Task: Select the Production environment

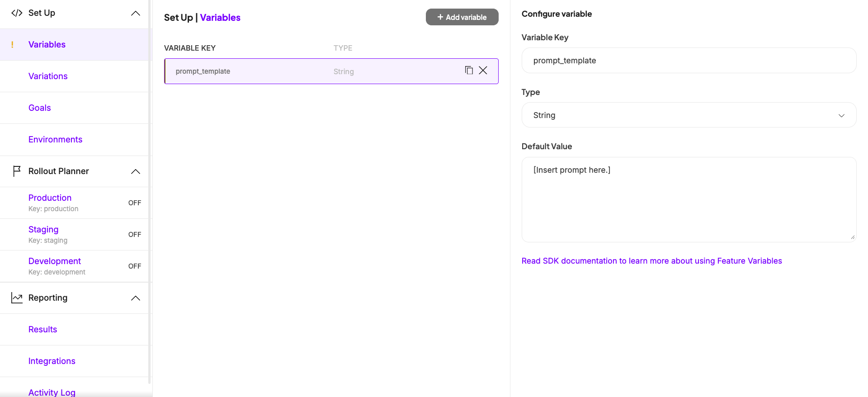Action: point(50,198)
